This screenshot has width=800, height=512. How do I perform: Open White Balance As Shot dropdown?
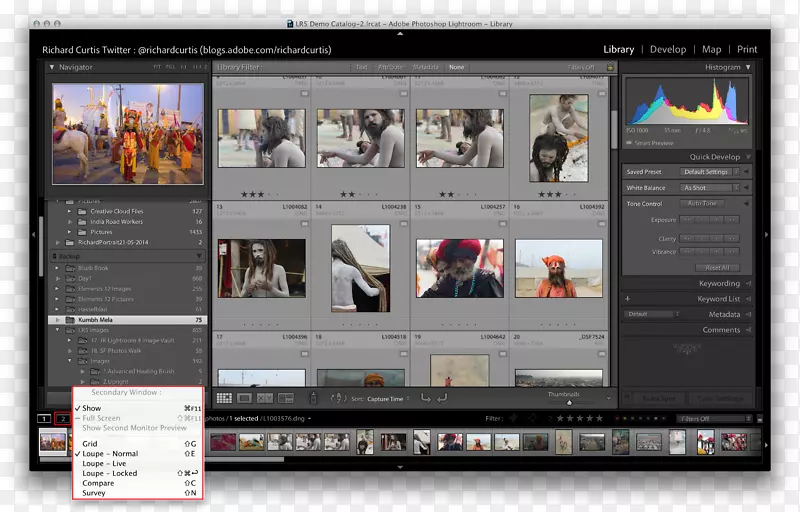point(709,188)
